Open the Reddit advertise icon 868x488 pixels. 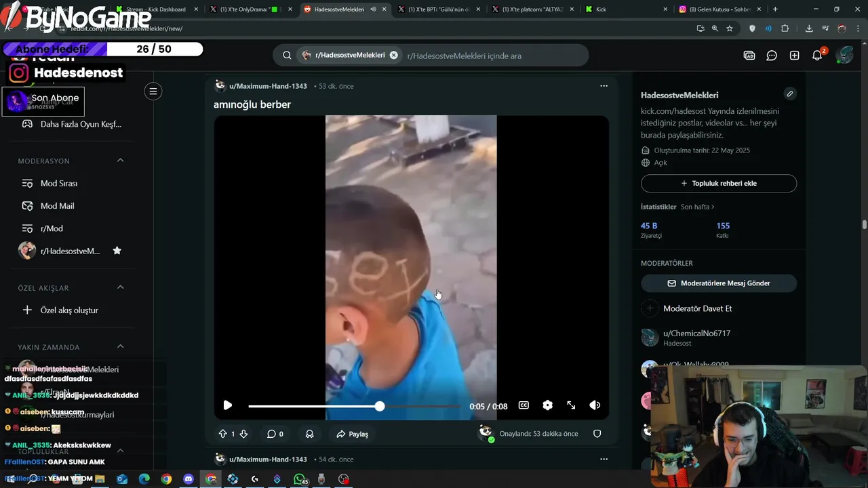[x=749, y=56]
